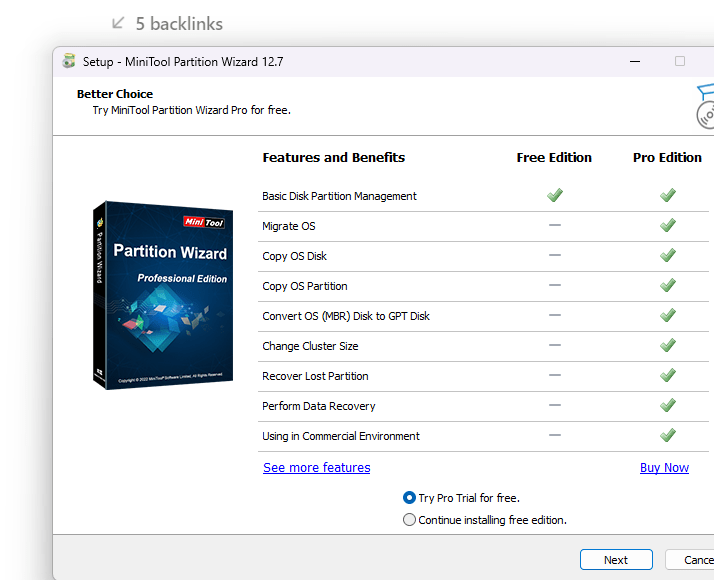Click Free Edition dash for Change Cluster Size

coord(555,345)
